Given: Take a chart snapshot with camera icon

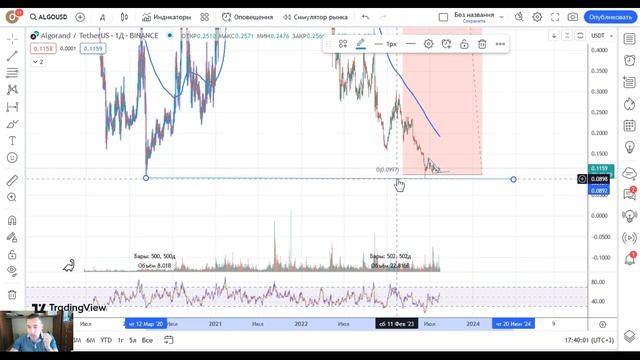Looking at the screenshot, I should pos(573,17).
